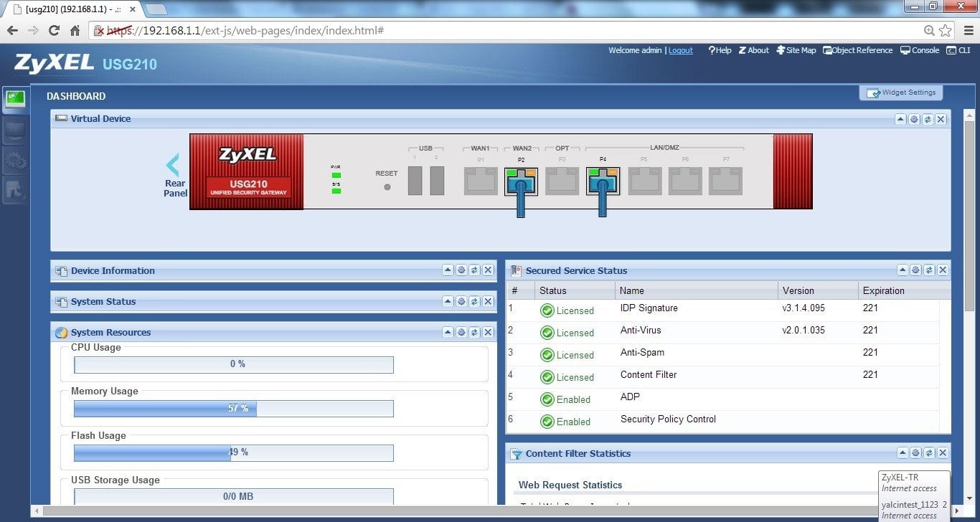Open System Status widget settings gear

tap(461, 301)
